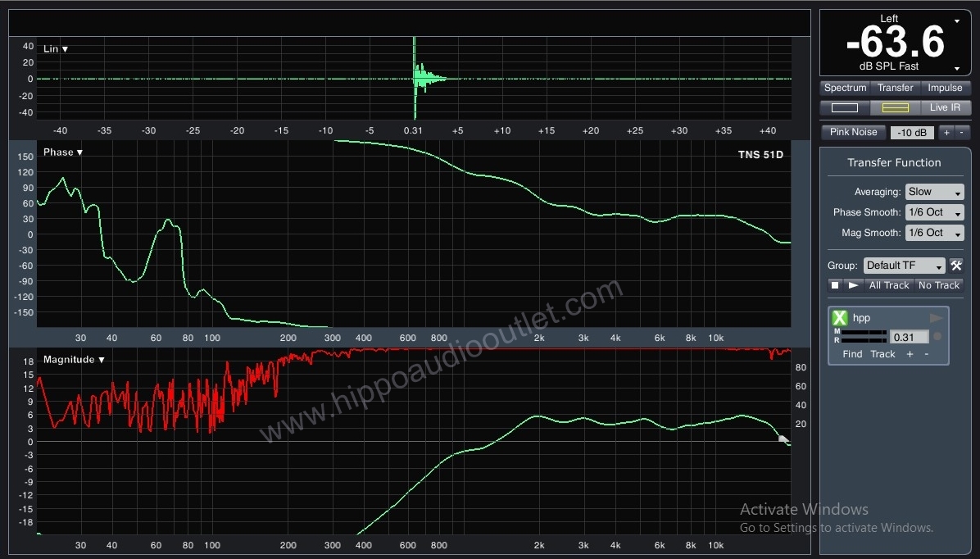Open the Left input selector arrow on SPL meter
The height and width of the screenshot is (559, 980).
point(957,21)
